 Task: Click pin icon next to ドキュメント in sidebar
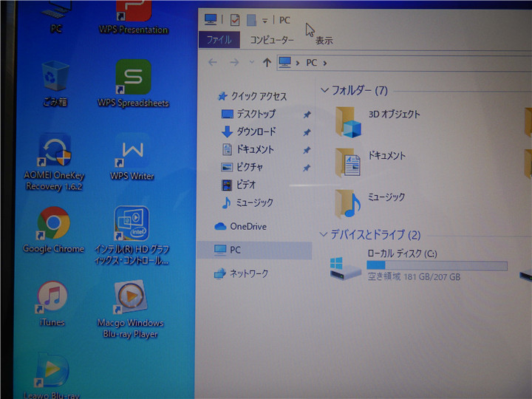(307, 150)
